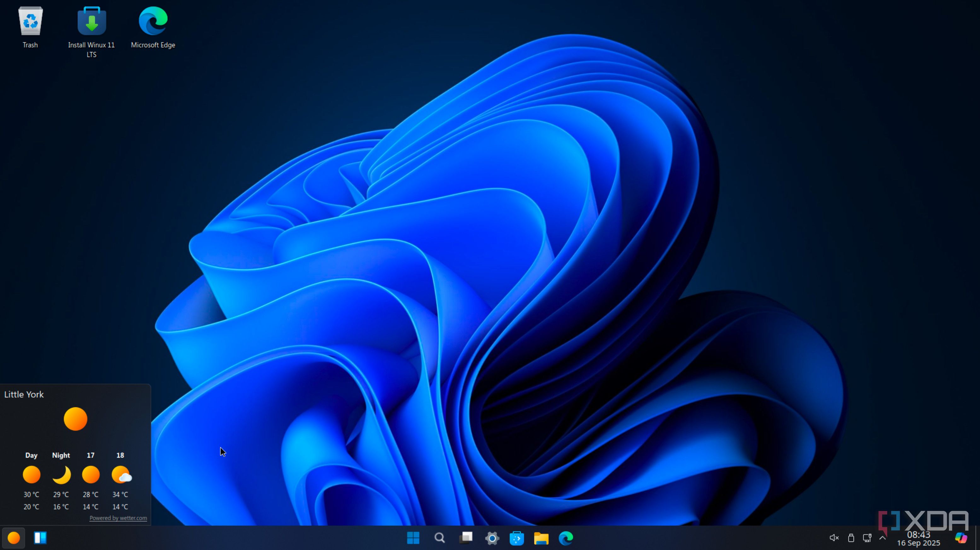This screenshot has width=980, height=550.
Task: Select the Night forecast moon icon
Action: click(61, 475)
